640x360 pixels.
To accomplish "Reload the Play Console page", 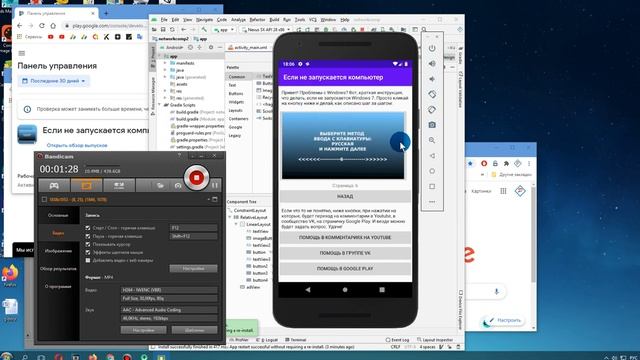I will pyautogui.click(x=42, y=26).
